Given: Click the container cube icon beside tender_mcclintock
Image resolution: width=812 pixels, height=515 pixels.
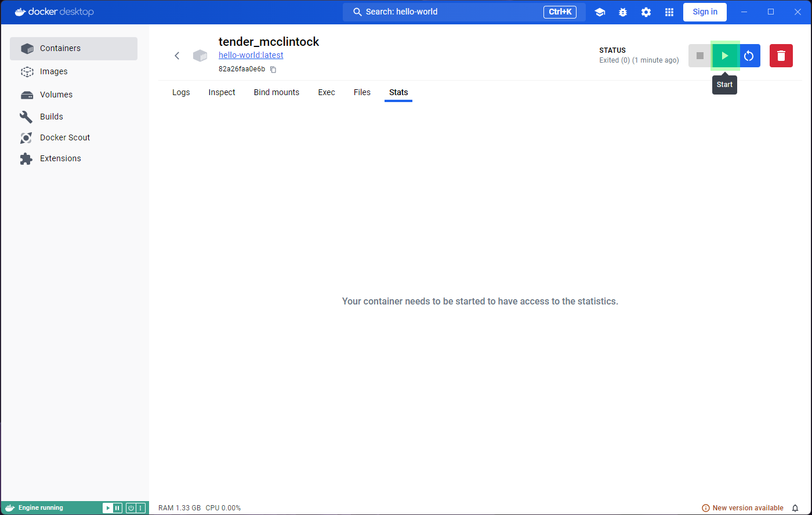Looking at the screenshot, I should click(x=200, y=56).
